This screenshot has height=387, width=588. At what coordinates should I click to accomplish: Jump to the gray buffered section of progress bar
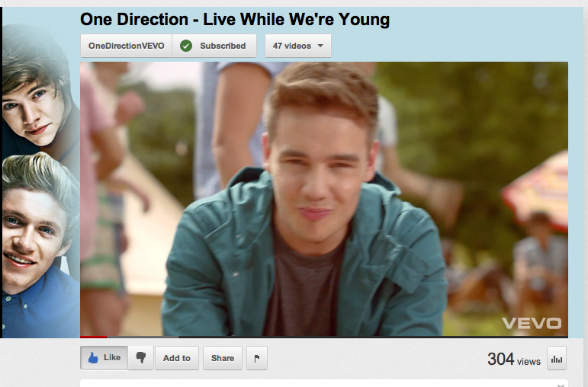pos(143,337)
